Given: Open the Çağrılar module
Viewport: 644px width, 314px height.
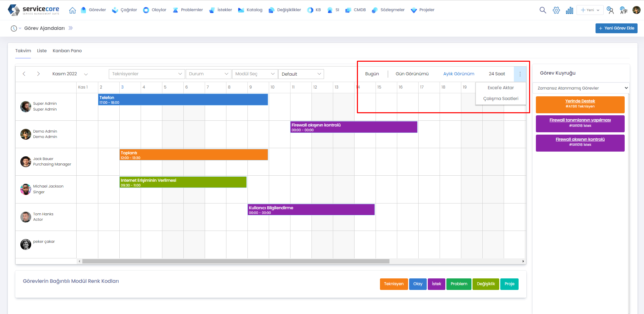Looking at the screenshot, I should click(x=125, y=10).
